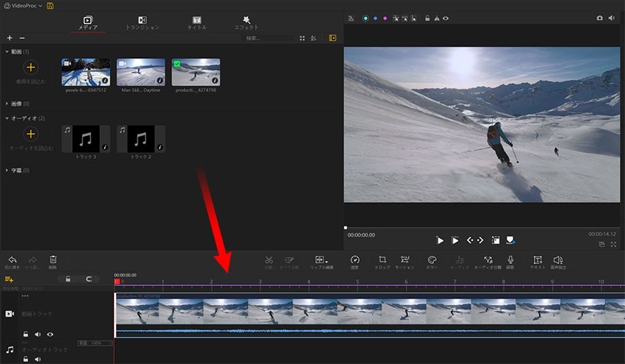Open info for the トラック 2 audio
Image resolution: width=625 pixels, height=364 pixels.
160,147
